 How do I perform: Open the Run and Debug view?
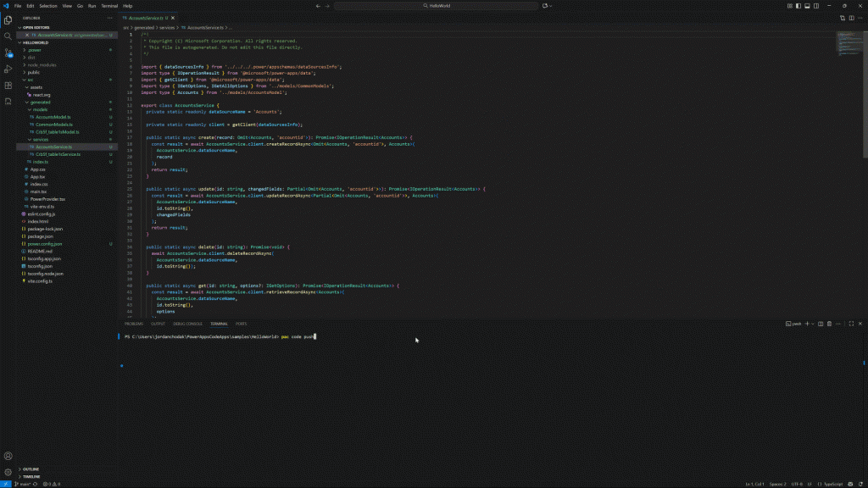point(8,69)
